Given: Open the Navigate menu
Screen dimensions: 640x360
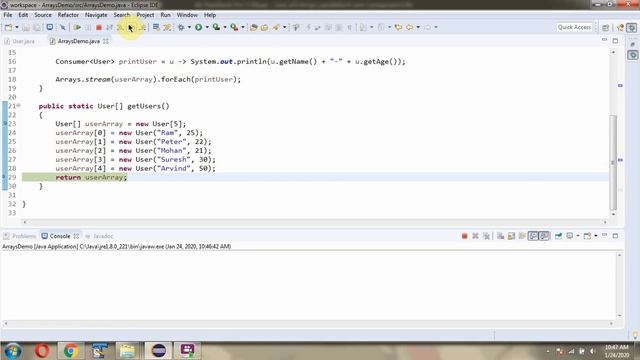Looking at the screenshot, I should tap(96, 15).
